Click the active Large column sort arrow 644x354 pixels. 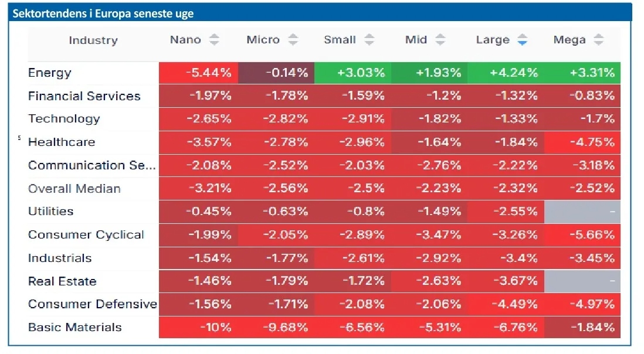point(522,40)
